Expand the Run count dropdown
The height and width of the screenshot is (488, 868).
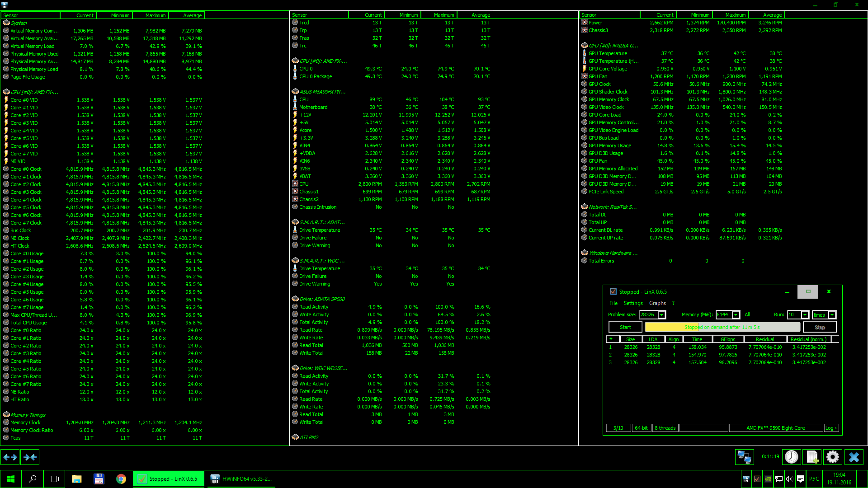pyautogui.click(x=805, y=315)
